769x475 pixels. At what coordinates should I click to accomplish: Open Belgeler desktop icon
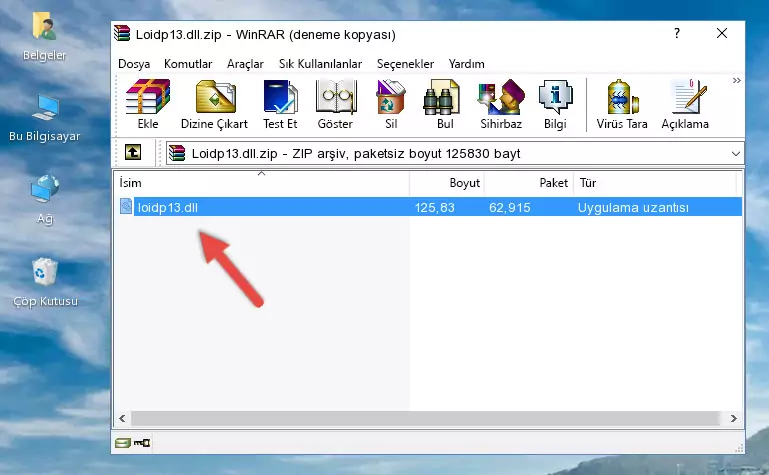point(45,37)
